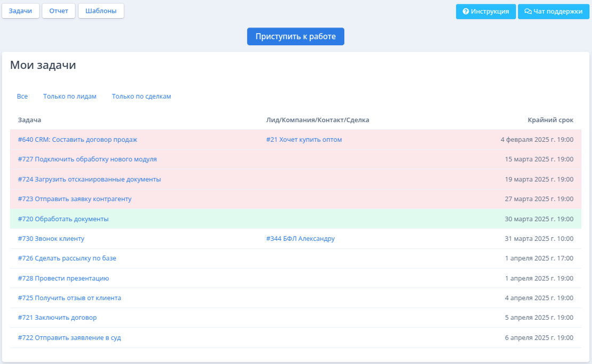
Task: Open task #728 Провести презентацию
Action: point(63,278)
